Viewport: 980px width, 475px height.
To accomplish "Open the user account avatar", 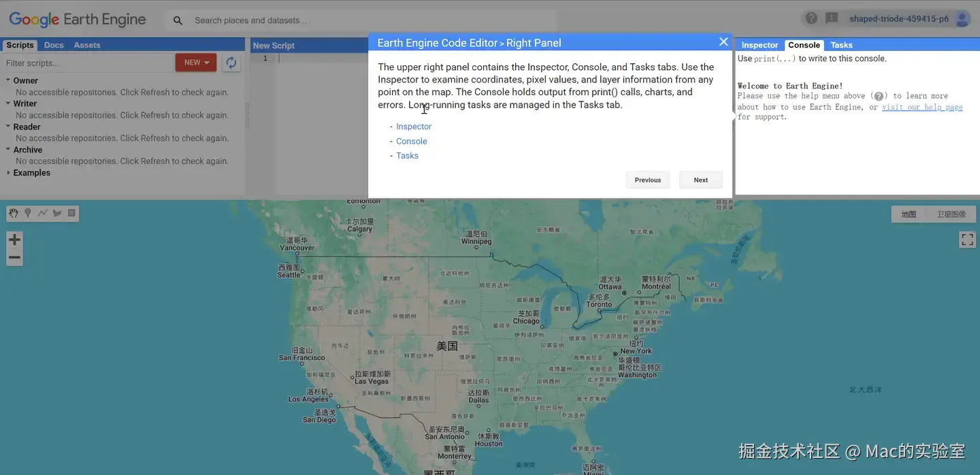I will [x=962, y=19].
